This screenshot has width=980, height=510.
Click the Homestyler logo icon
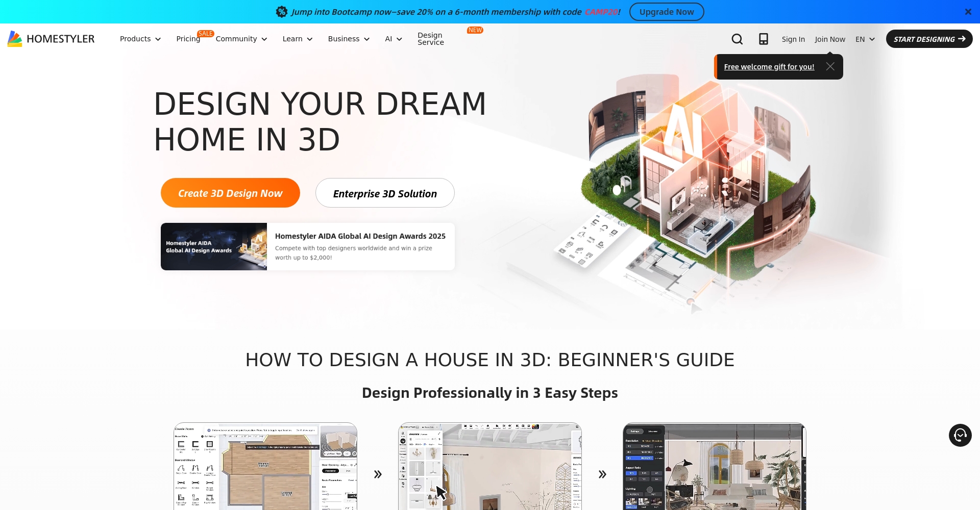15,39
